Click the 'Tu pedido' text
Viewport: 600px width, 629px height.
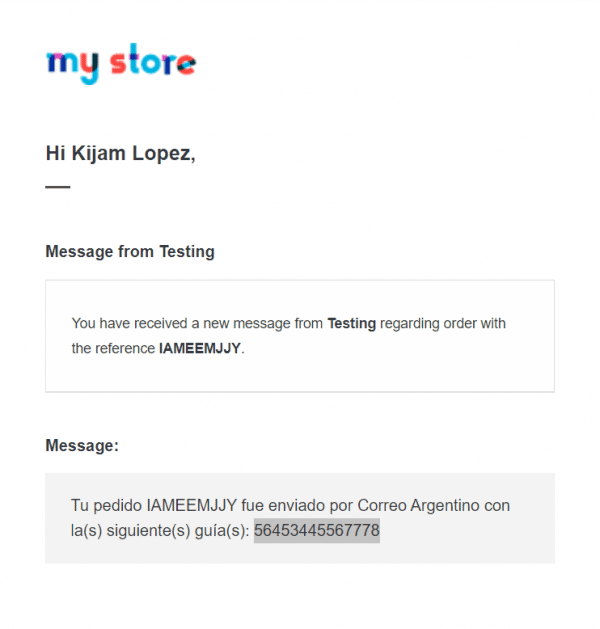click(x=106, y=505)
